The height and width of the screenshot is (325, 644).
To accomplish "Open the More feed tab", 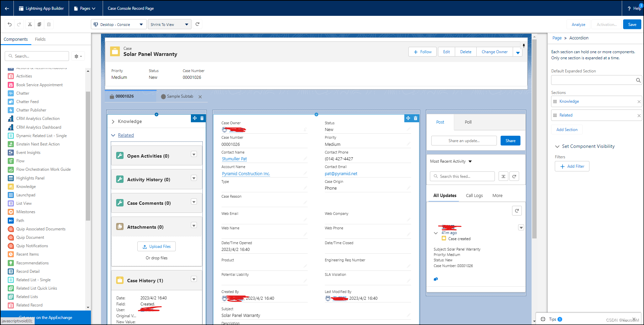I will (498, 196).
